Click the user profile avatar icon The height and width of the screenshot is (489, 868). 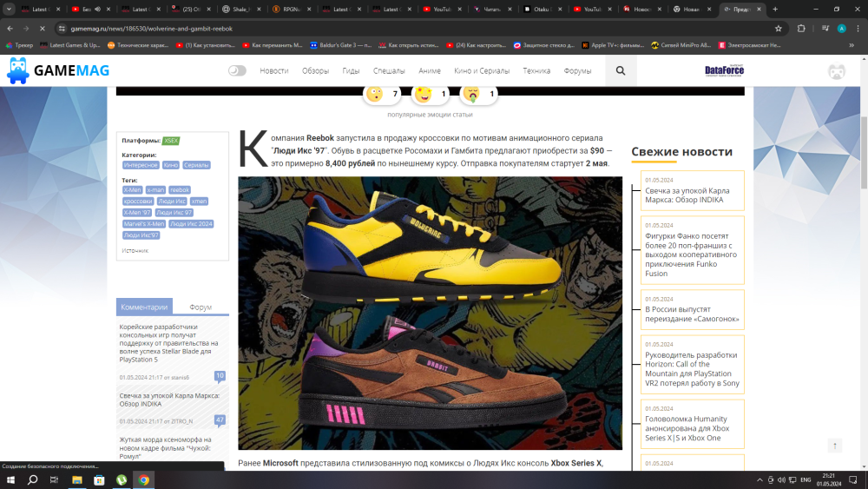coord(837,71)
